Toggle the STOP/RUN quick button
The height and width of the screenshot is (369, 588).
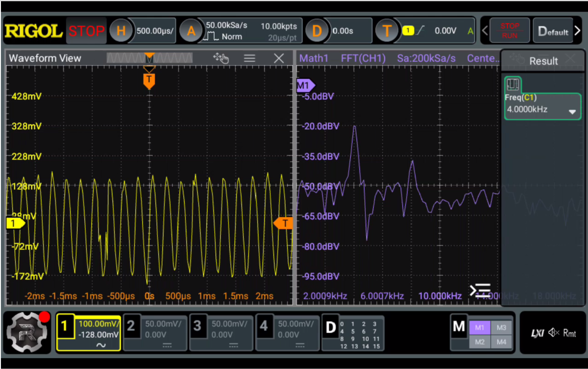click(x=509, y=31)
